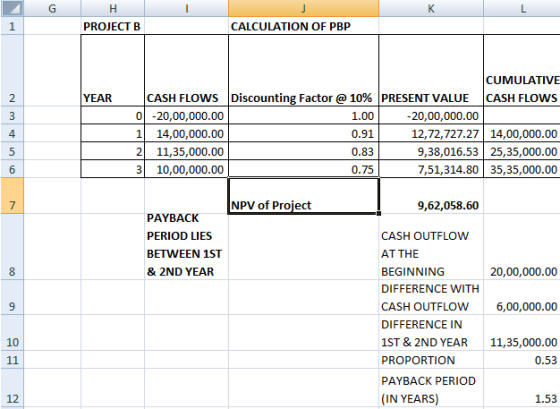This screenshot has width=560, height=409.
Task: Click the 20,00,000.00 value in row 8
Action: click(522, 247)
